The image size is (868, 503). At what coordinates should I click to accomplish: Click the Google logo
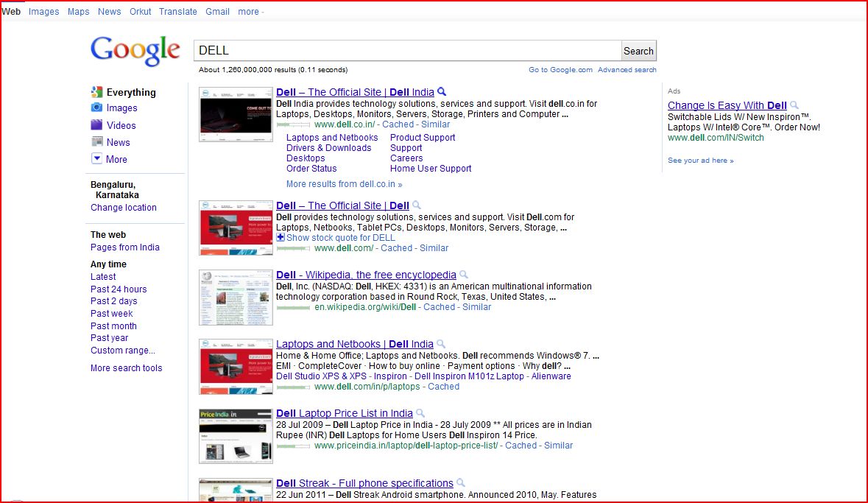[135, 50]
